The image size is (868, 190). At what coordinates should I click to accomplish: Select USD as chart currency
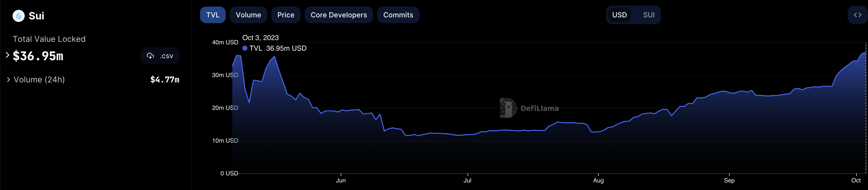[619, 15]
